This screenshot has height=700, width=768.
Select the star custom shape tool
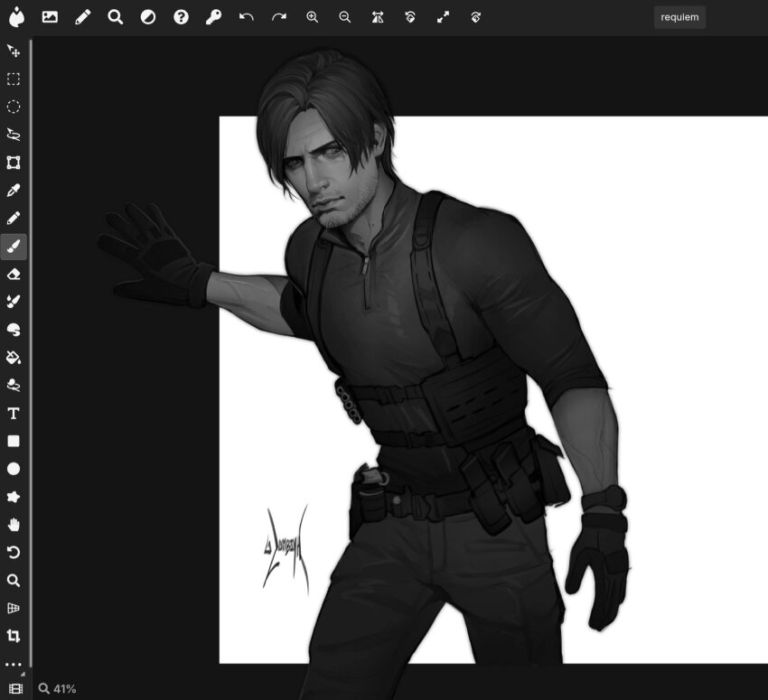tap(14, 497)
